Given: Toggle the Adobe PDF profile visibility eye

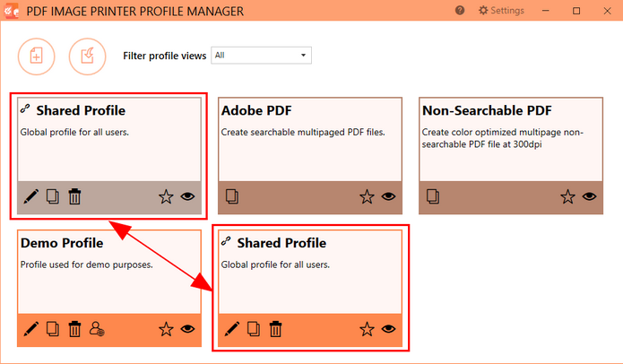Looking at the screenshot, I should point(388,196).
